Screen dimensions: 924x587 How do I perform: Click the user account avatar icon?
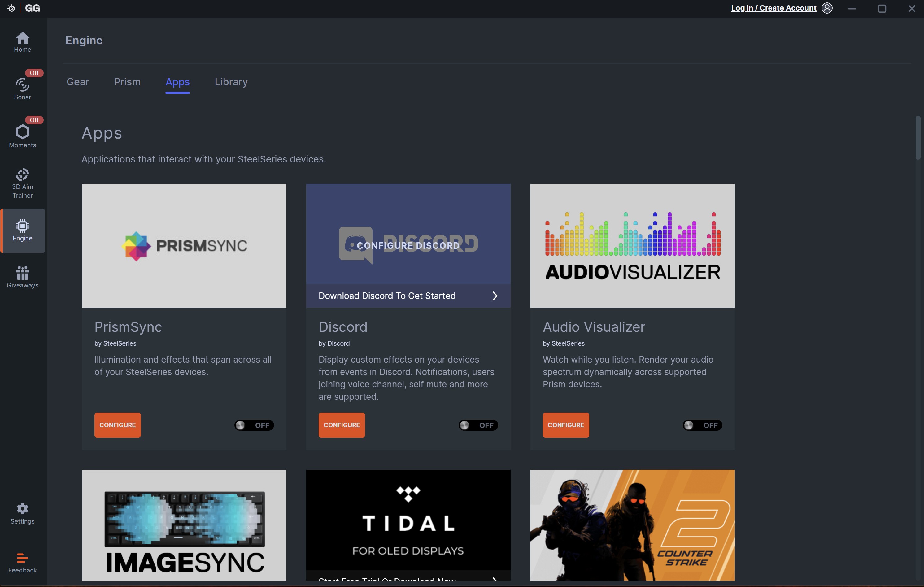click(827, 8)
